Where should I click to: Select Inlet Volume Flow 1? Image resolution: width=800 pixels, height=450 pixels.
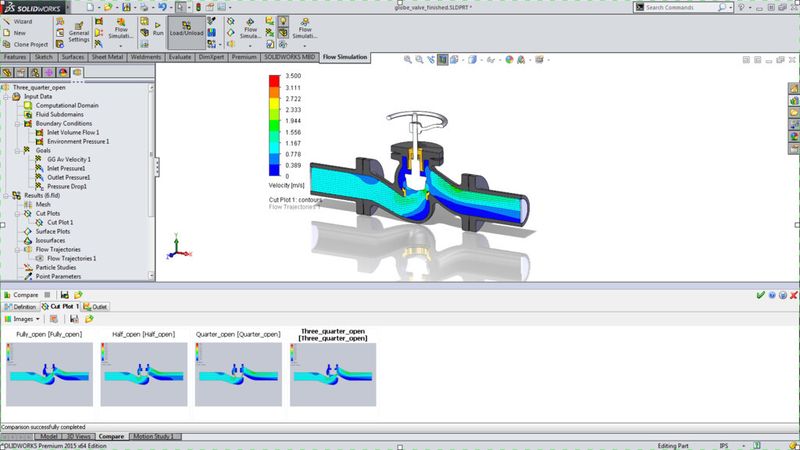click(x=73, y=133)
